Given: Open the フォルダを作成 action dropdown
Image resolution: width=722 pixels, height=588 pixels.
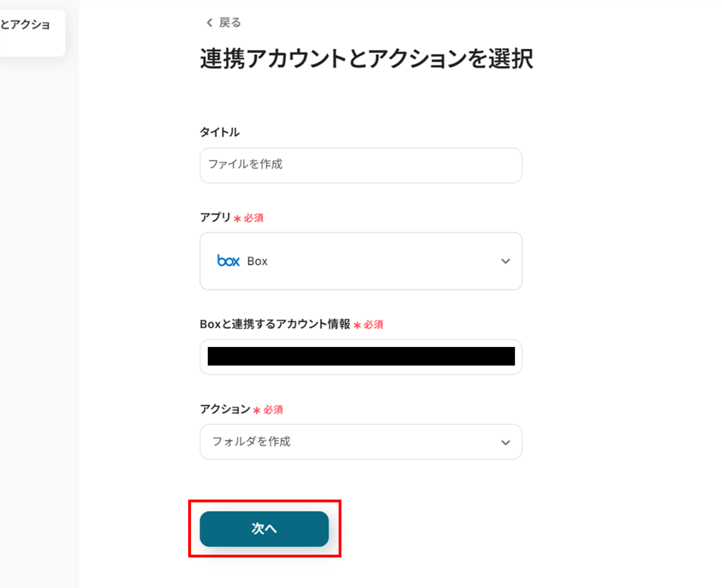Looking at the screenshot, I should point(352,442).
